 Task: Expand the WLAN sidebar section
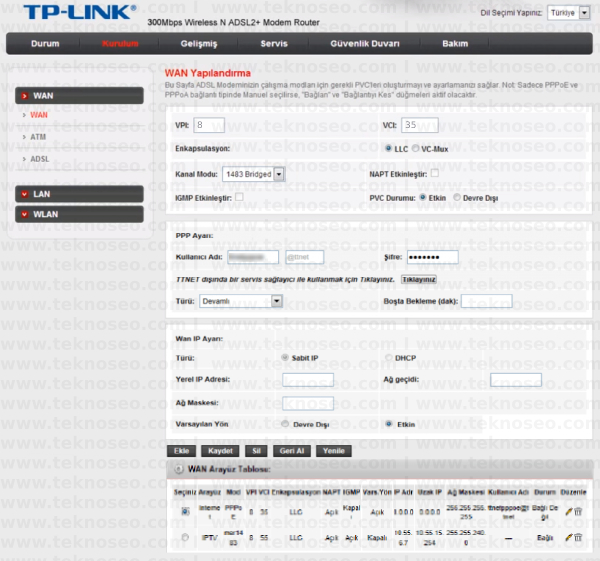(x=79, y=214)
